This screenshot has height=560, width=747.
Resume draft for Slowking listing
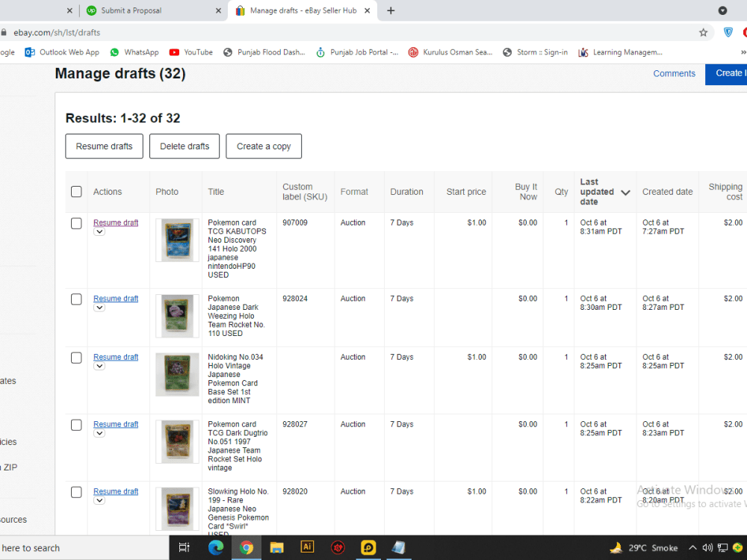click(x=116, y=491)
